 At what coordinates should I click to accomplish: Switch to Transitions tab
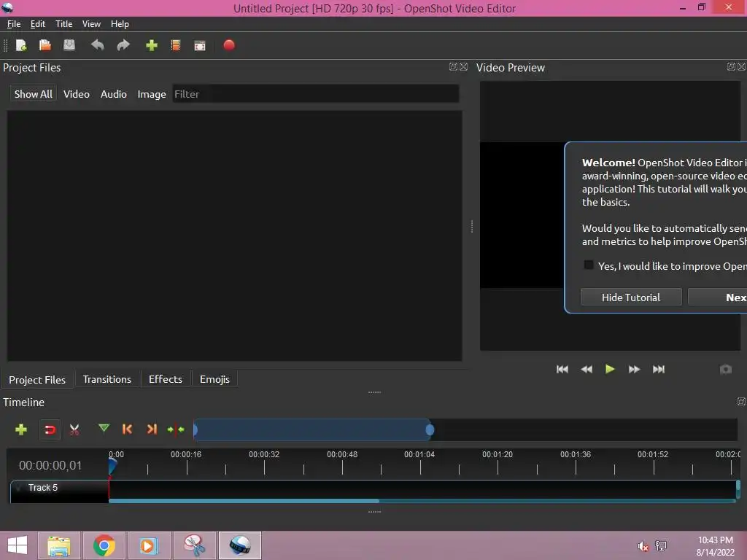coord(107,379)
